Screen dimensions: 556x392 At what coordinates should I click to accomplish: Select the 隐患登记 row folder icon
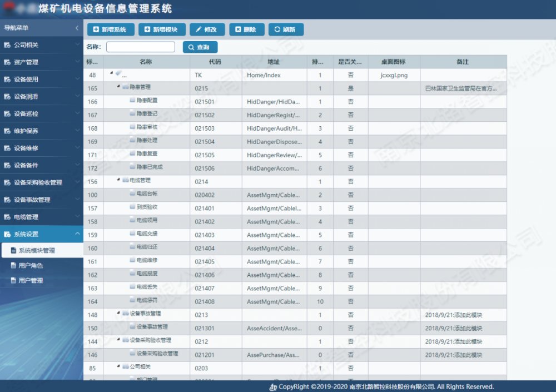132,114
